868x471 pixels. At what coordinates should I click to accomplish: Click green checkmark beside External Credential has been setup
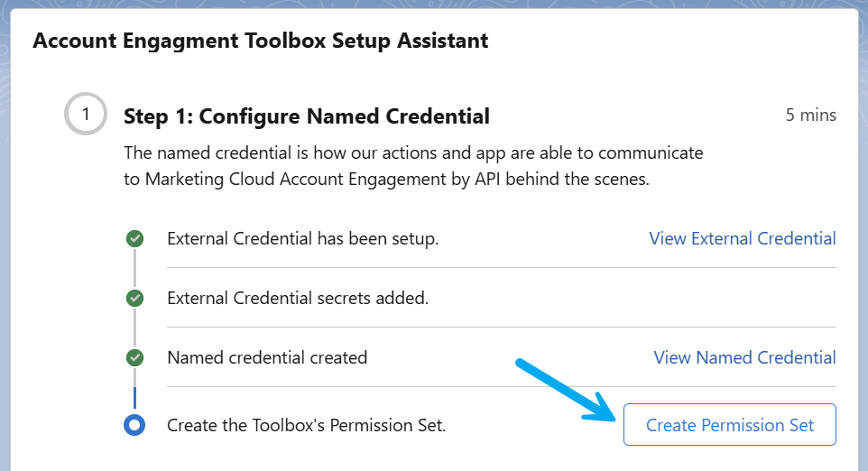(134, 238)
